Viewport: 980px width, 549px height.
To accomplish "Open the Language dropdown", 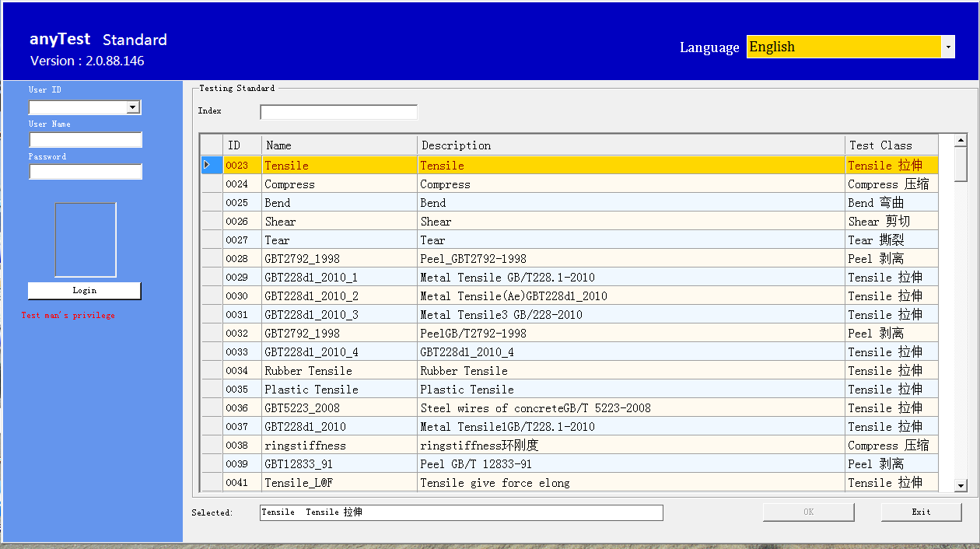I will tap(947, 47).
